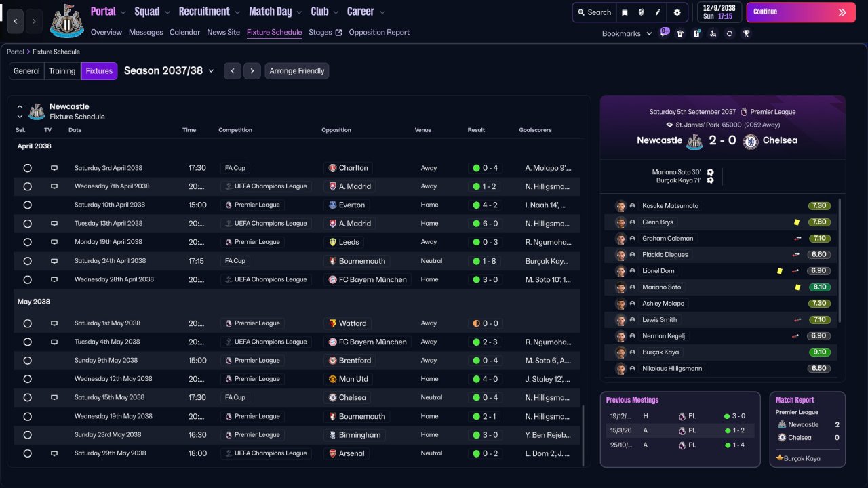This screenshot has height=488, width=868.
Task: Select the Charlton FA Cup fixture radio button
Action: [x=27, y=168]
